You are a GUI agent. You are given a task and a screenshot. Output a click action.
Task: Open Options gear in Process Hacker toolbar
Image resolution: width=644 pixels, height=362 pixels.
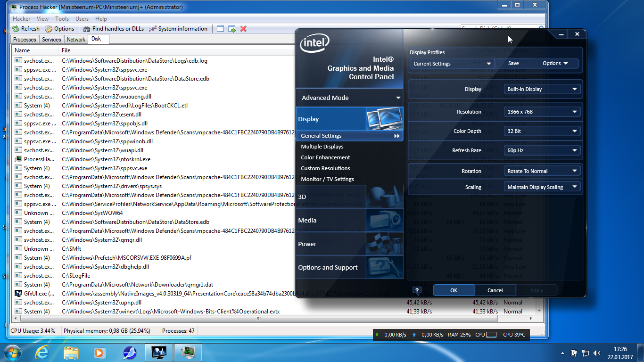click(49, 29)
